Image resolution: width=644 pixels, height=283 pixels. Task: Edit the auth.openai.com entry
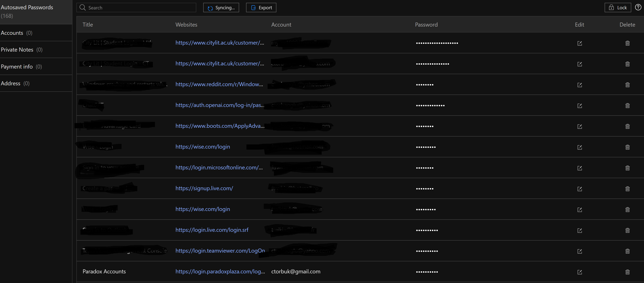(x=579, y=106)
